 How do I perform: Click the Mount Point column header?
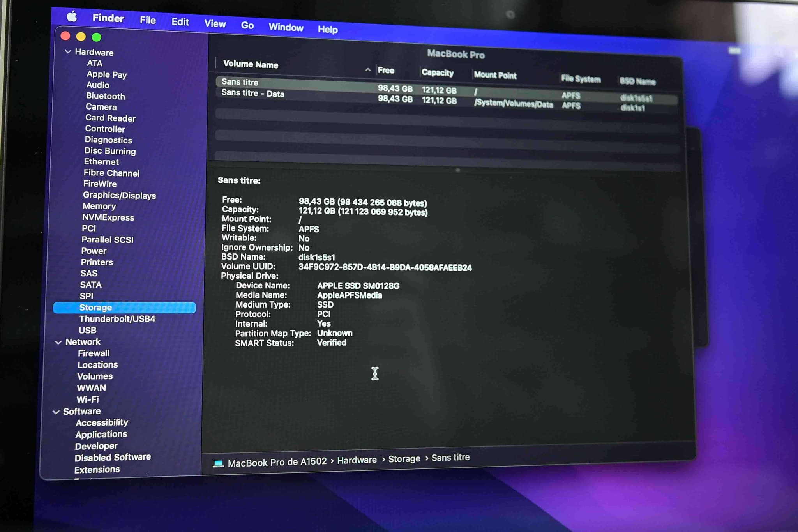495,75
